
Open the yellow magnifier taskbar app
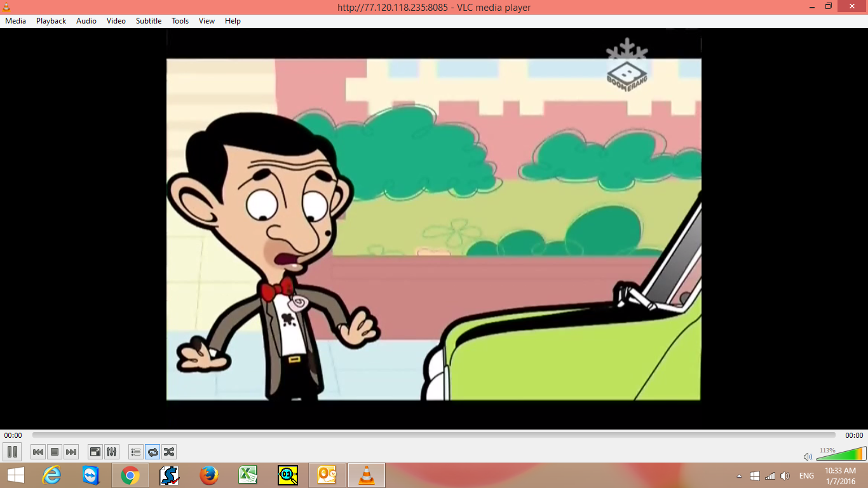coord(287,475)
